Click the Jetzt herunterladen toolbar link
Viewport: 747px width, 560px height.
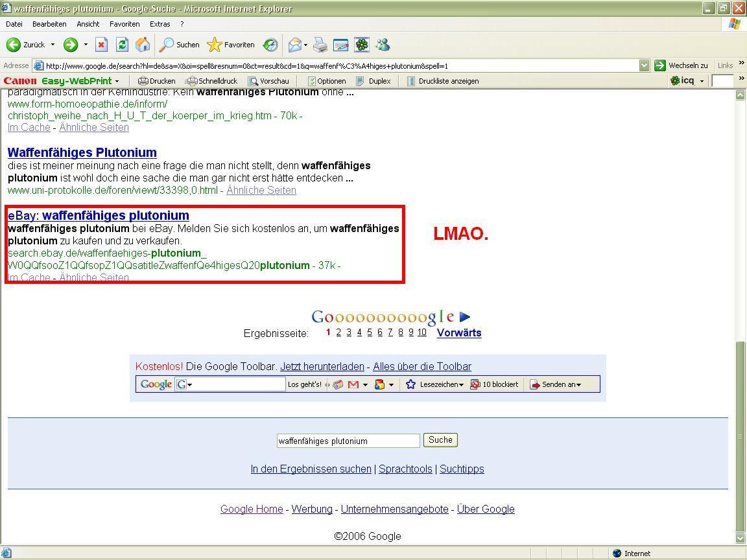coord(322,367)
